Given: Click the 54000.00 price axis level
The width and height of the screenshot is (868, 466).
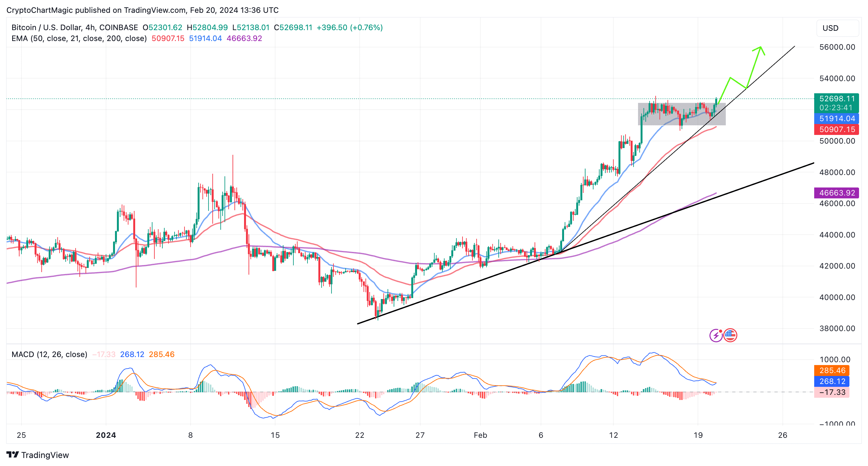Looking at the screenshot, I should tap(837, 78).
